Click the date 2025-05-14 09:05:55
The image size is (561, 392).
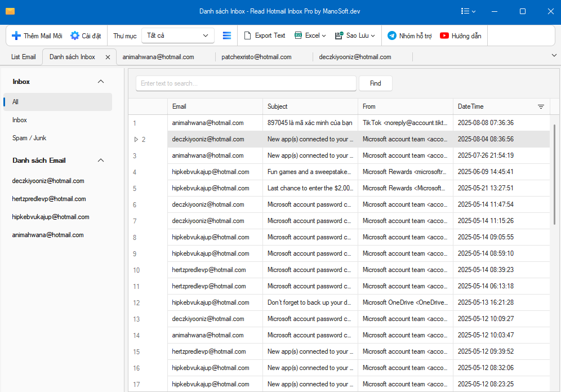(x=486, y=237)
